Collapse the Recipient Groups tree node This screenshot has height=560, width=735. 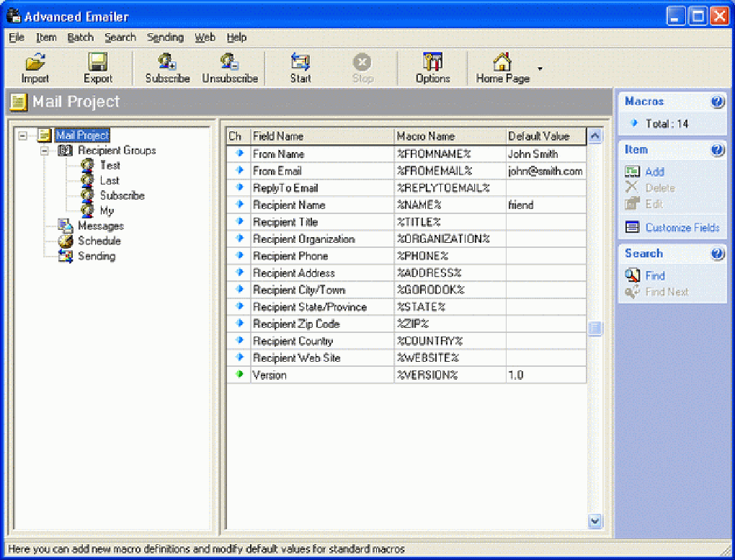point(45,151)
